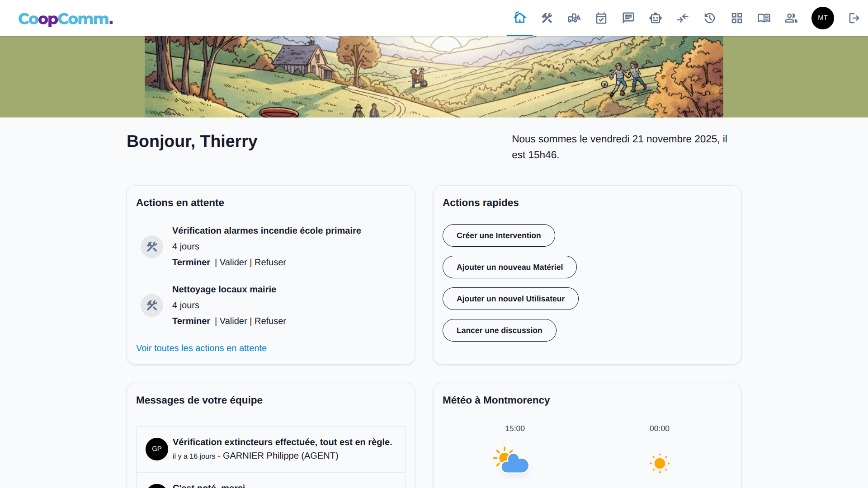Screen dimensions: 868x488
Task: Open the open-book documentation icon
Action: [764, 18]
